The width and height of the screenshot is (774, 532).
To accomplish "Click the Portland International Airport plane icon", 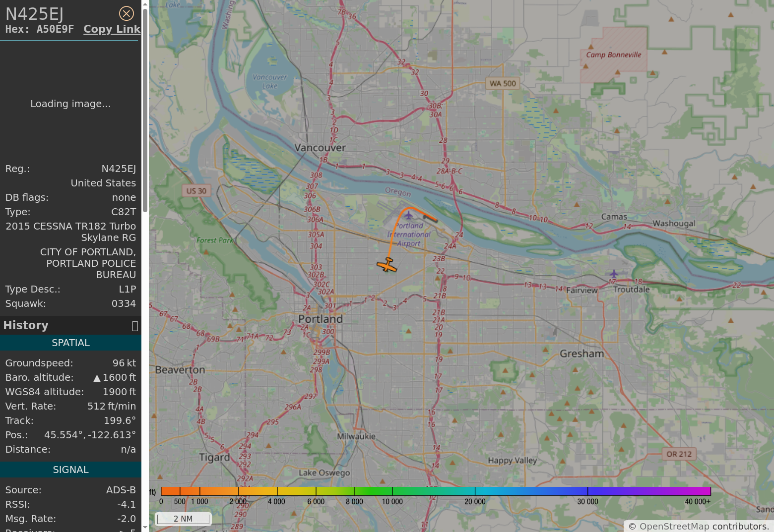I will pos(408,215).
